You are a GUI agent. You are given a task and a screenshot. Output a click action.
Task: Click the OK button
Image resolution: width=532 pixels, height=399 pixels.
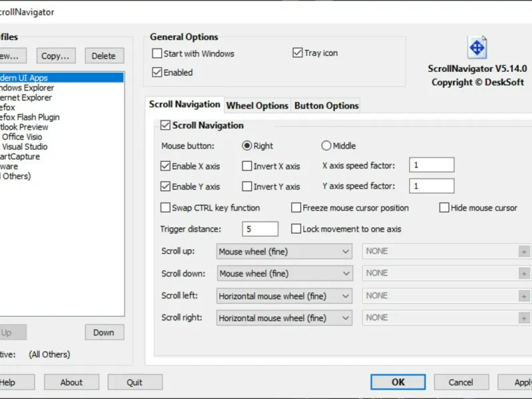[398, 382]
